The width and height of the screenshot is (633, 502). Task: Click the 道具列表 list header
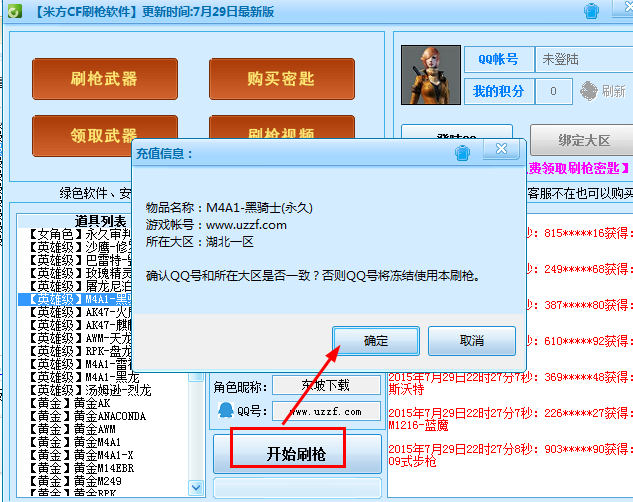click(x=100, y=221)
